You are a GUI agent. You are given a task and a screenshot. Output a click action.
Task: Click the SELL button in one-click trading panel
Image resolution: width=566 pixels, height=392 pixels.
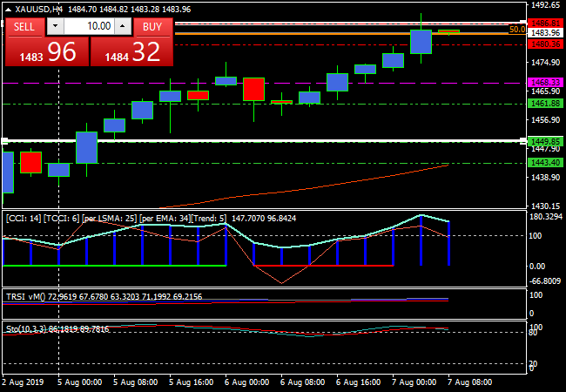pos(24,26)
